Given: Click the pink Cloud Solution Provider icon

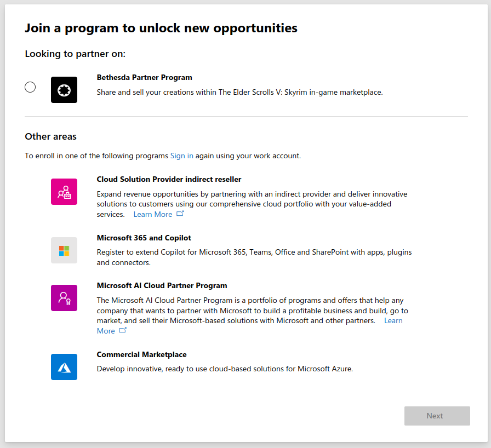Looking at the screenshot, I should tap(64, 192).
